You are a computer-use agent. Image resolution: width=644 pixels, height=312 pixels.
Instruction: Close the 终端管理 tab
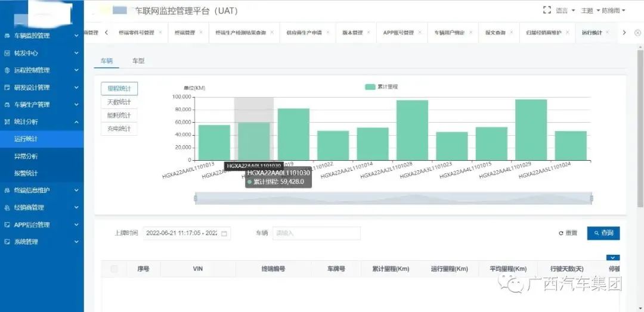point(201,32)
